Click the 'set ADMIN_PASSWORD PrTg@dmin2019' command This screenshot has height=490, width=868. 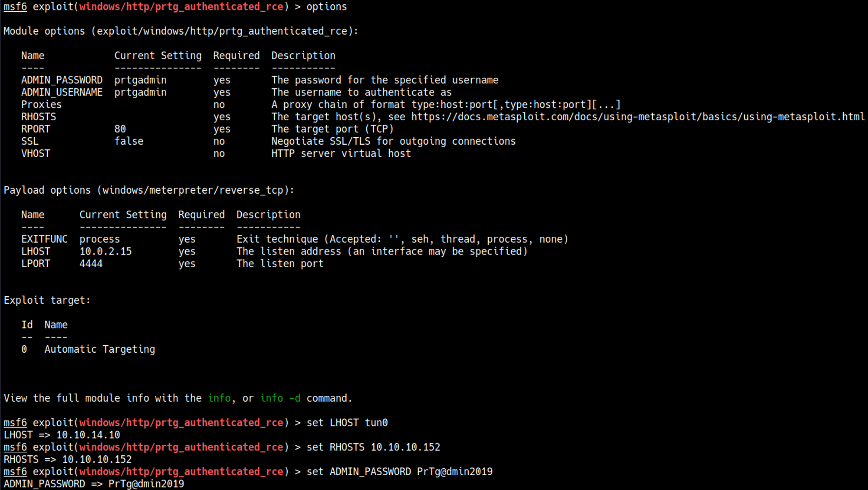(x=399, y=472)
